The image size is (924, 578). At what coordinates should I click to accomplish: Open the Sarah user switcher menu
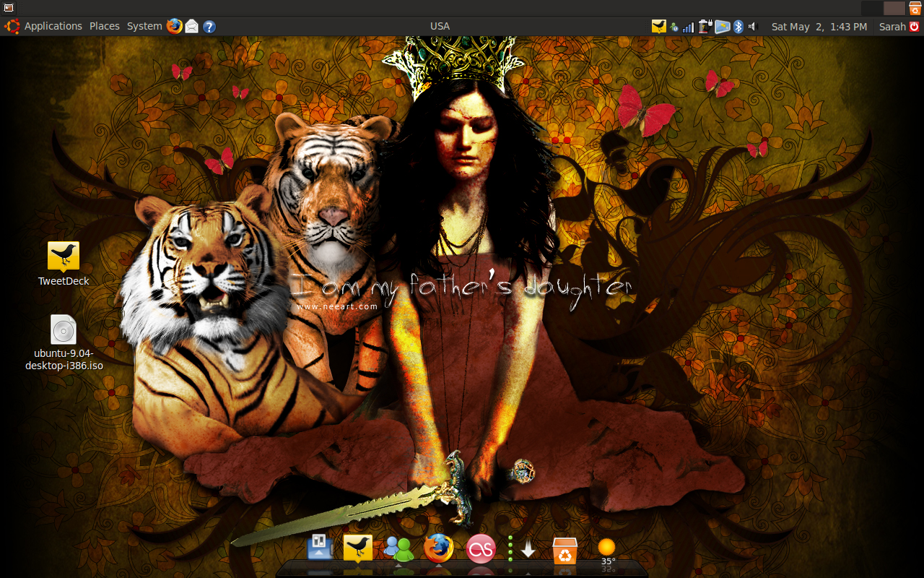pyautogui.click(x=892, y=26)
